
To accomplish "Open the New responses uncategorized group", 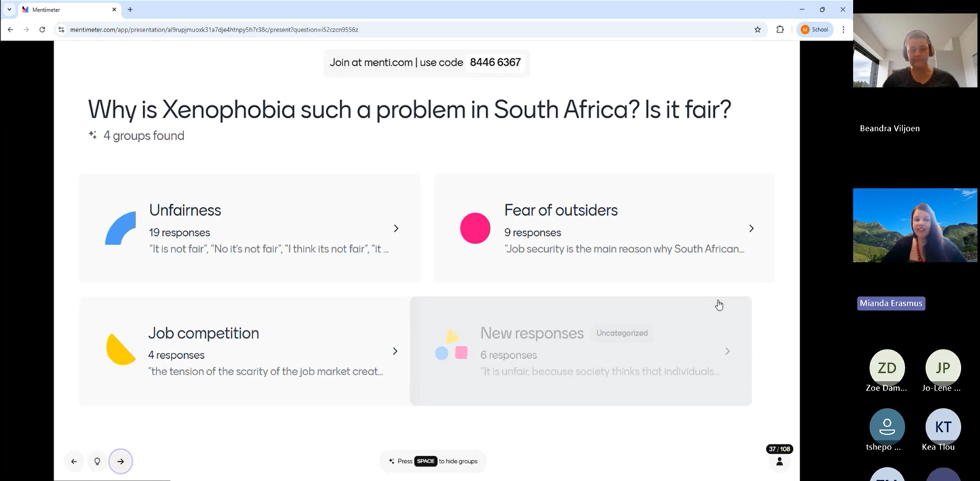I will coord(580,351).
